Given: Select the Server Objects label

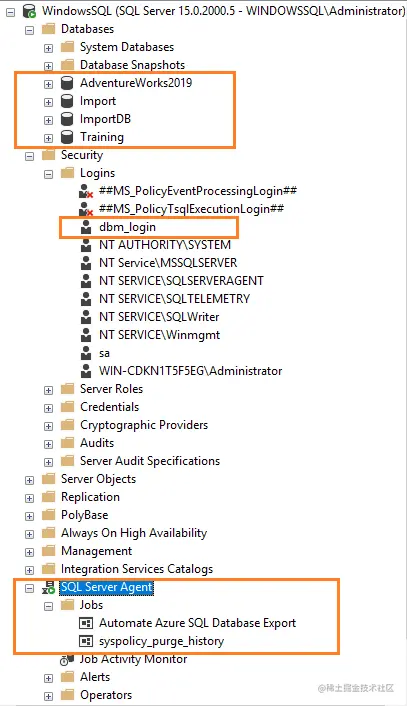Looking at the screenshot, I should 98,479.
